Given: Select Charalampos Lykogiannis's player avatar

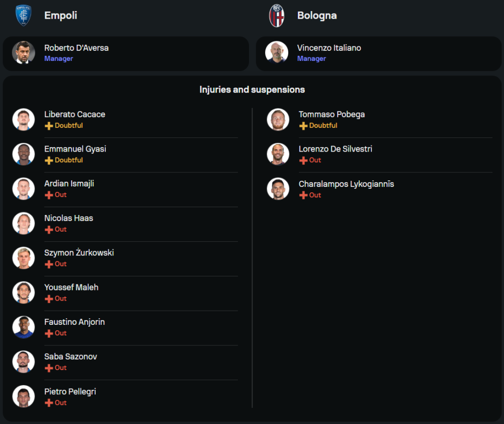Looking at the screenshot, I should click(278, 189).
